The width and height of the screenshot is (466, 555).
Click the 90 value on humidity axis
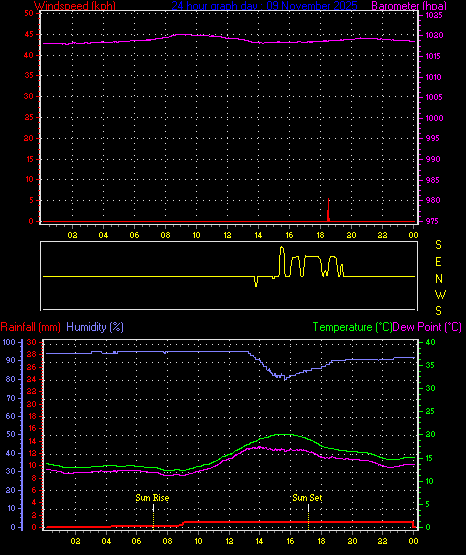(11, 360)
